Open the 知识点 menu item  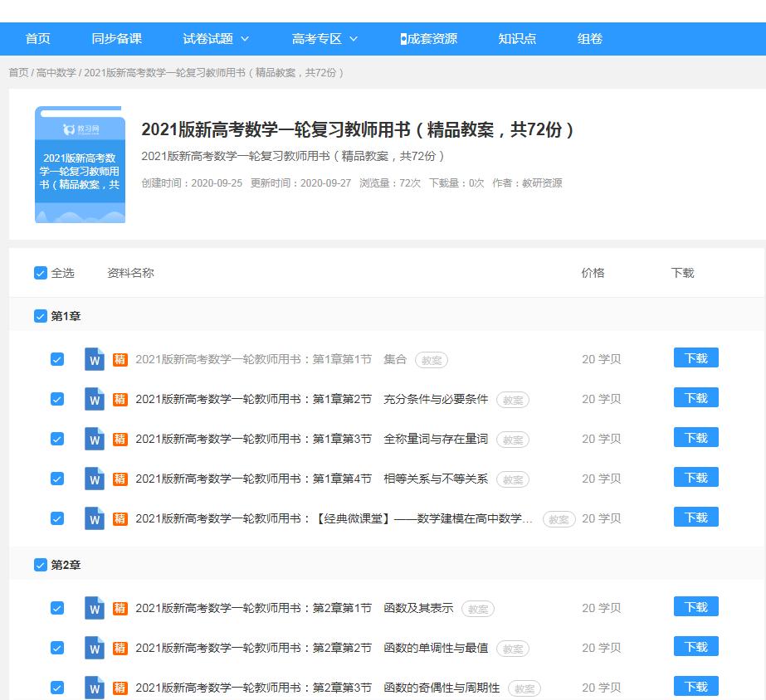tap(516, 38)
